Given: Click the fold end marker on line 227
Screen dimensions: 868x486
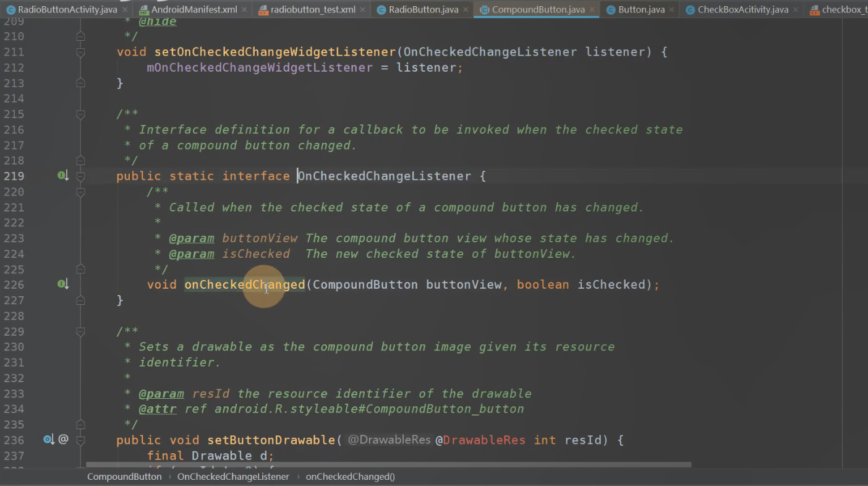Looking at the screenshot, I should (x=80, y=300).
